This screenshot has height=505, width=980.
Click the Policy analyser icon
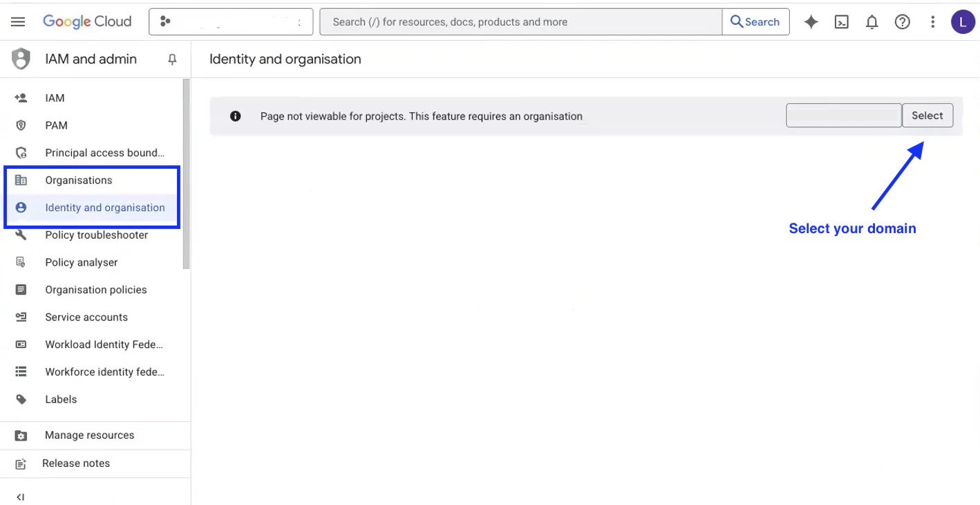click(21, 262)
